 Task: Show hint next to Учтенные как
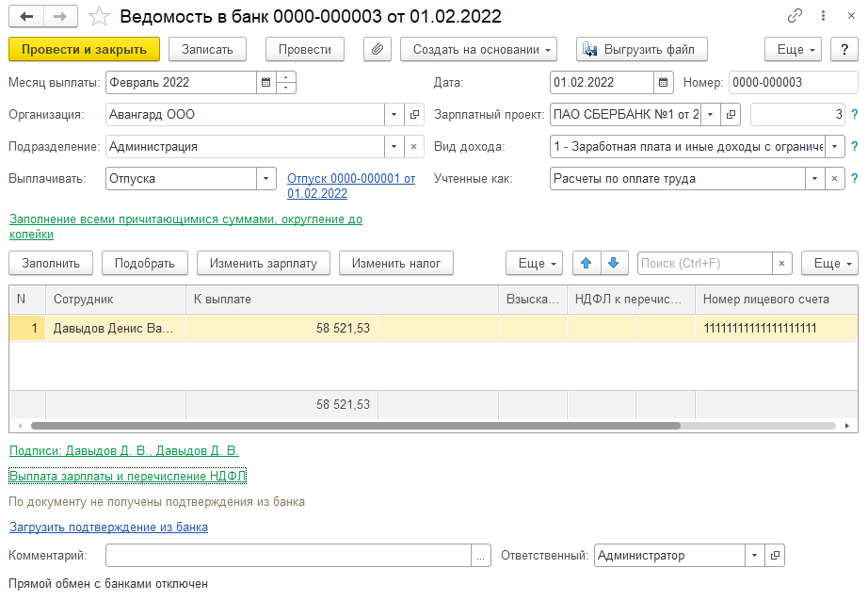855,179
